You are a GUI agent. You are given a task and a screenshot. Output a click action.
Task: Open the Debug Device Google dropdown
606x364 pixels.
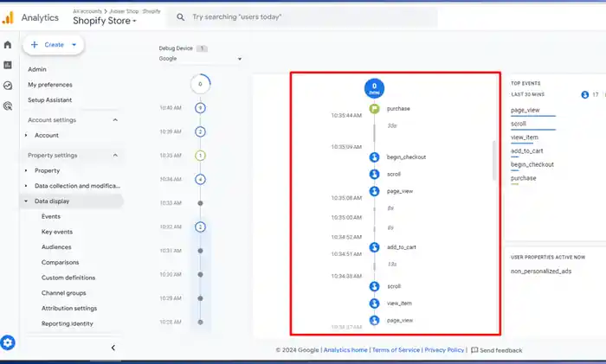pyautogui.click(x=200, y=59)
